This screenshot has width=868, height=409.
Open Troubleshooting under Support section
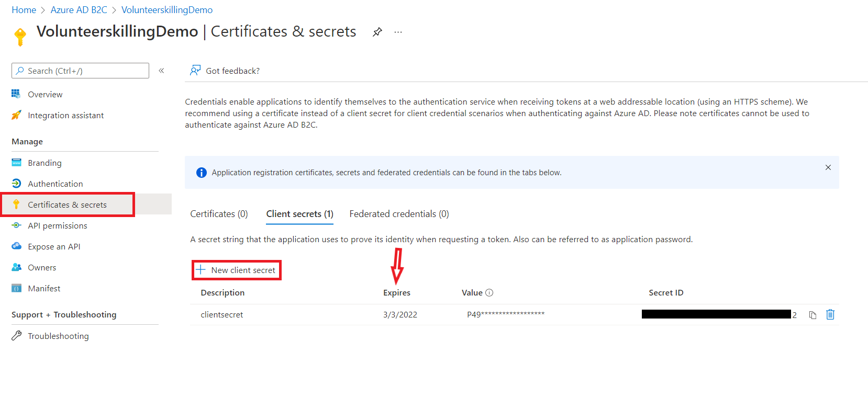click(x=58, y=336)
